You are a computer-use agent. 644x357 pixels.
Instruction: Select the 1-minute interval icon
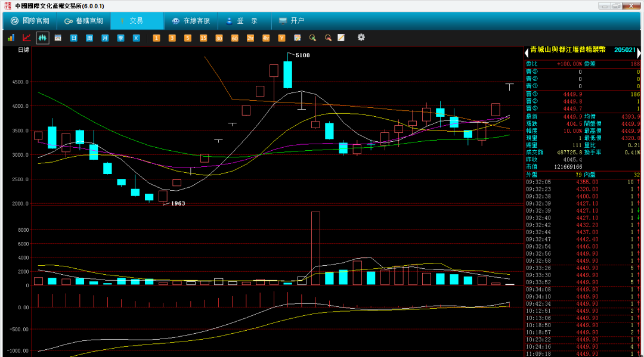coord(156,38)
